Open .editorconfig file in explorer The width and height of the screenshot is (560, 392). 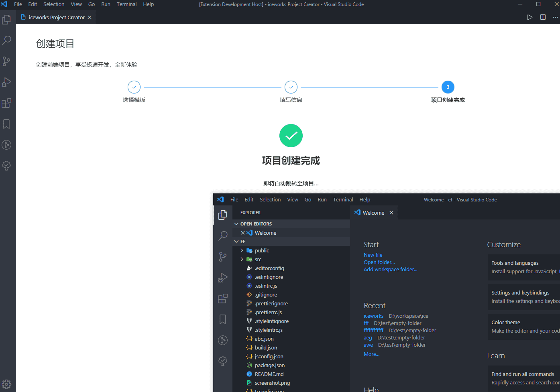tap(291, 268)
